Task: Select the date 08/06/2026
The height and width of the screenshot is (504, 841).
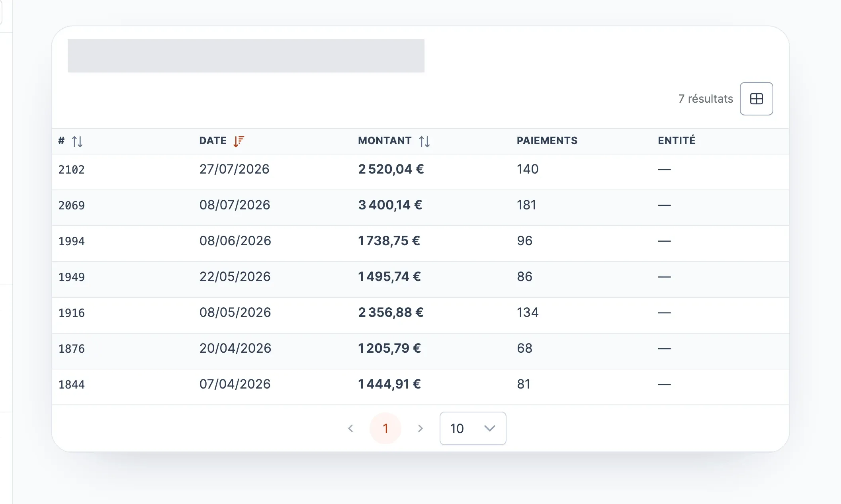Action: point(235,241)
